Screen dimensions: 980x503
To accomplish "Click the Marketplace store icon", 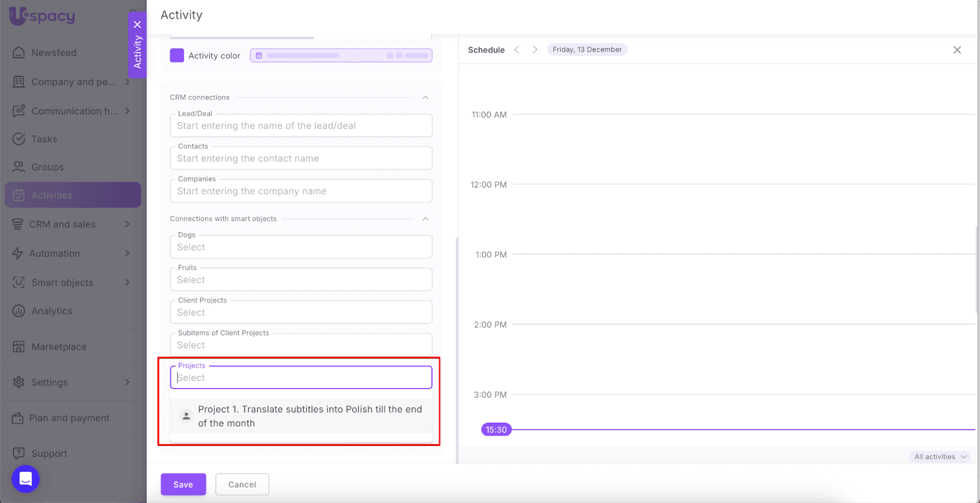I will point(19,347).
